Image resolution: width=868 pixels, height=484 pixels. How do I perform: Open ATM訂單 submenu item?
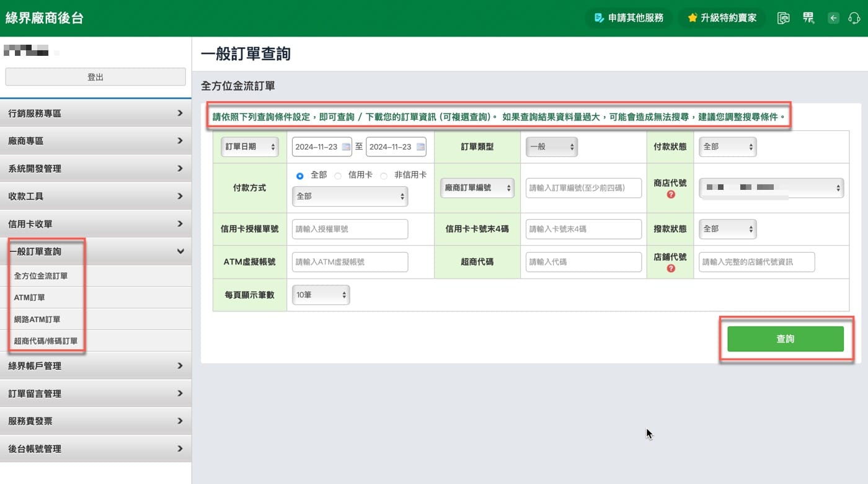pos(30,298)
